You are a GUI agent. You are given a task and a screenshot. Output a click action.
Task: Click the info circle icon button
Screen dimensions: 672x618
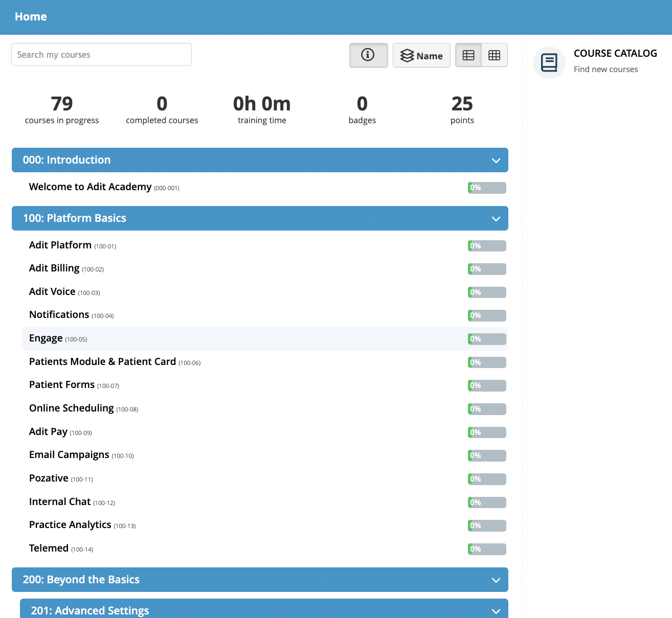pyautogui.click(x=368, y=55)
